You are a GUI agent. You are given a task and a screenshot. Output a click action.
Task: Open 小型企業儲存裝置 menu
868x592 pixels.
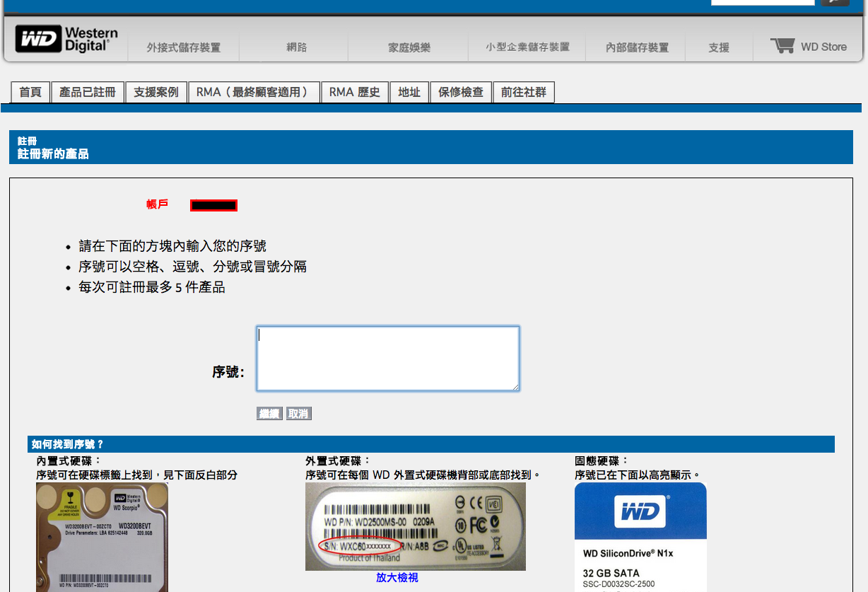[527, 47]
